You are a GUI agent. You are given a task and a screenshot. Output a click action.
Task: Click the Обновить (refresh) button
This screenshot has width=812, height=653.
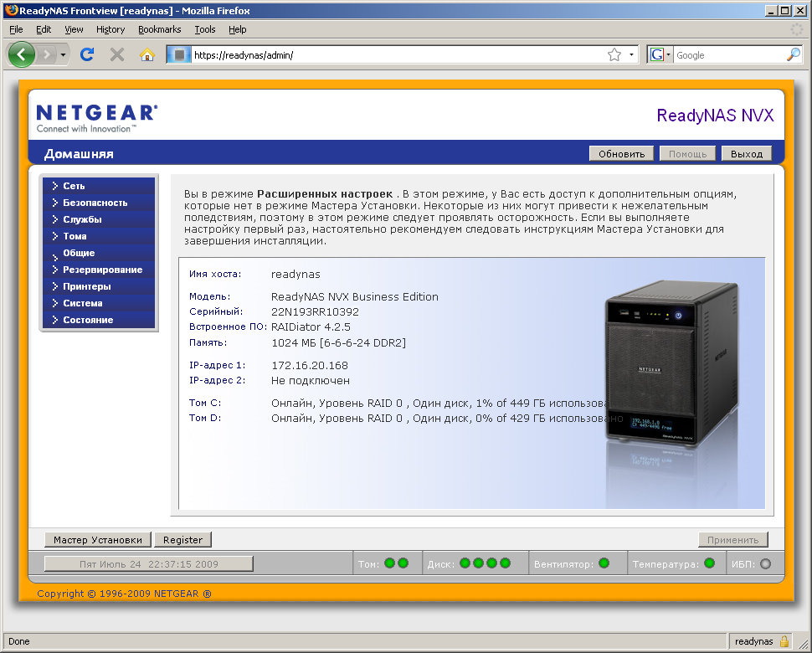point(621,154)
